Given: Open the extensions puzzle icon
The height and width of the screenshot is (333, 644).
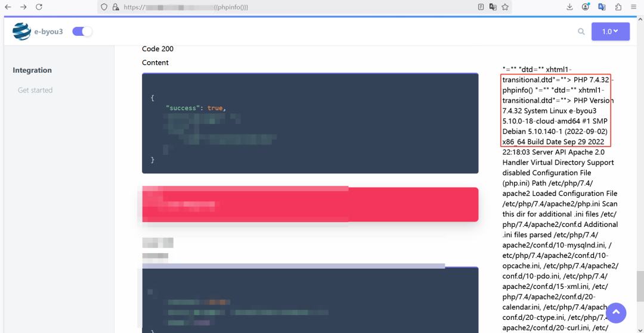Looking at the screenshot, I should [x=618, y=7].
